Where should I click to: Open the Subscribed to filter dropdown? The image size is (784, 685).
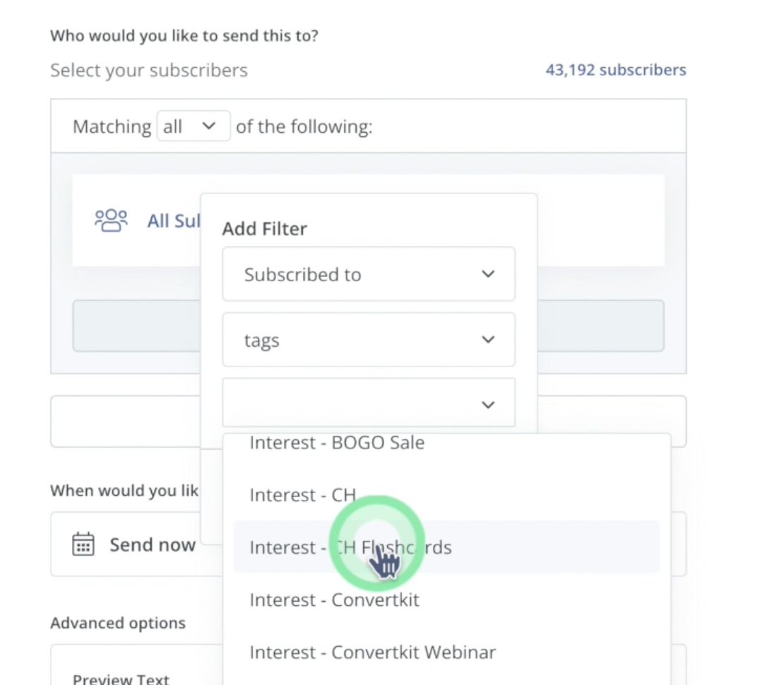(369, 274)
